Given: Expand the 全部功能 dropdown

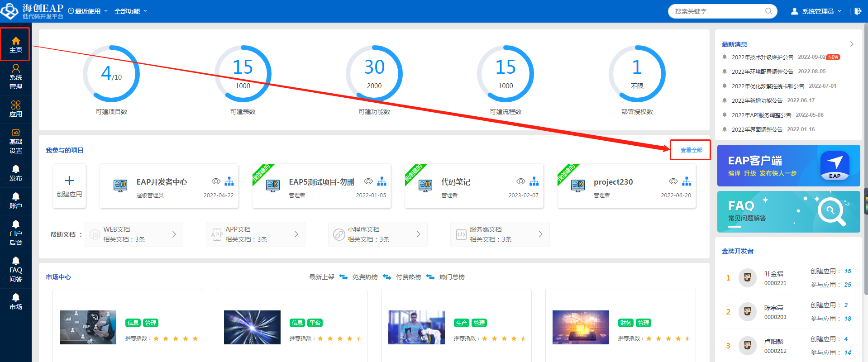Looking at the screenshot, I should click(x=130, y=11).
